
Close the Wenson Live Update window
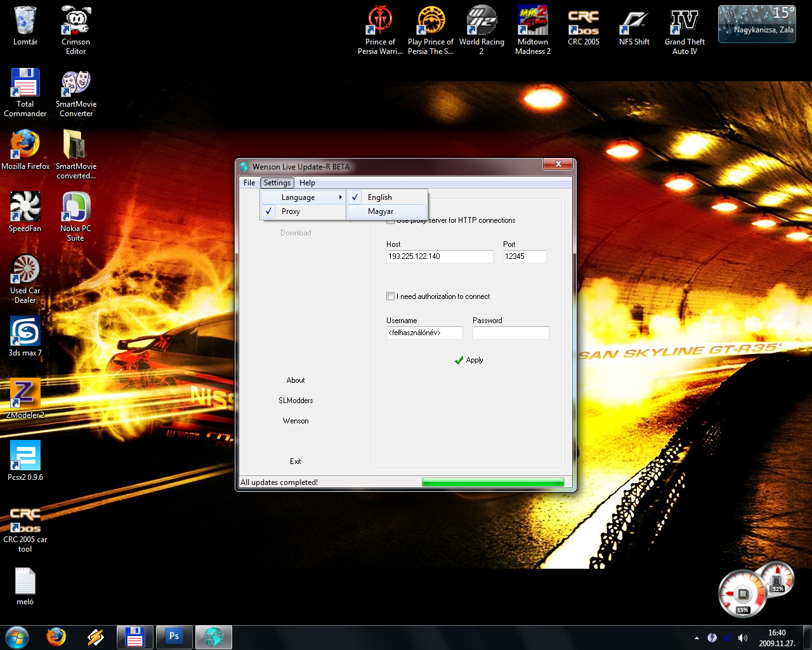coord(558,164)
